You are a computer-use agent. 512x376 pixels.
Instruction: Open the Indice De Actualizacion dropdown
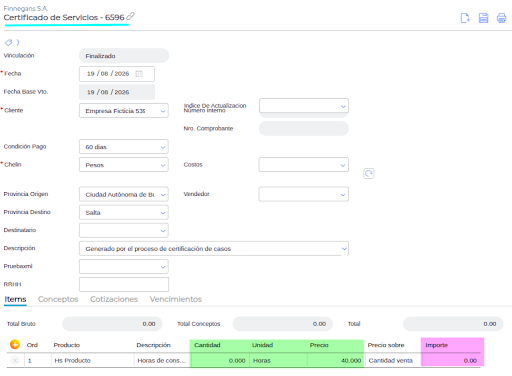304,106
